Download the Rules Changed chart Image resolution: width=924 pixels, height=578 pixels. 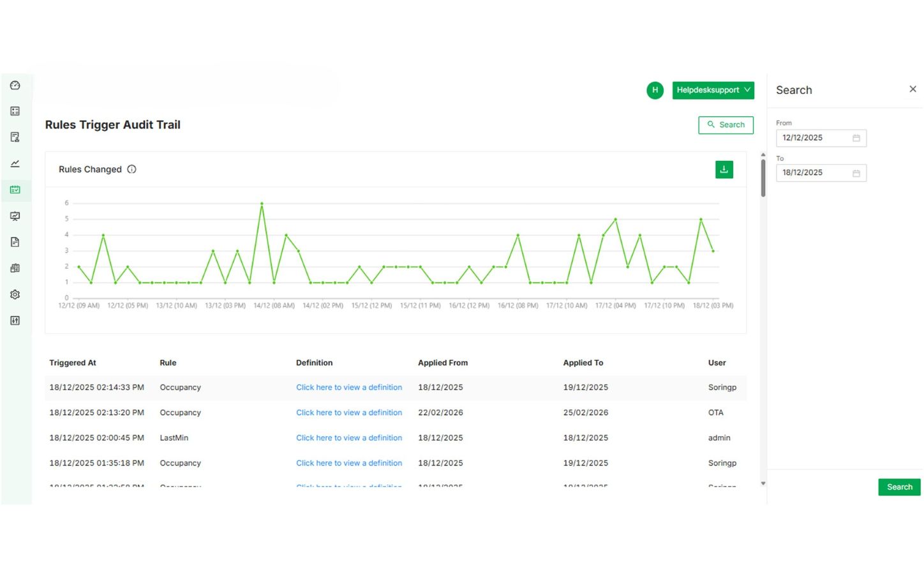click(724, 169)
